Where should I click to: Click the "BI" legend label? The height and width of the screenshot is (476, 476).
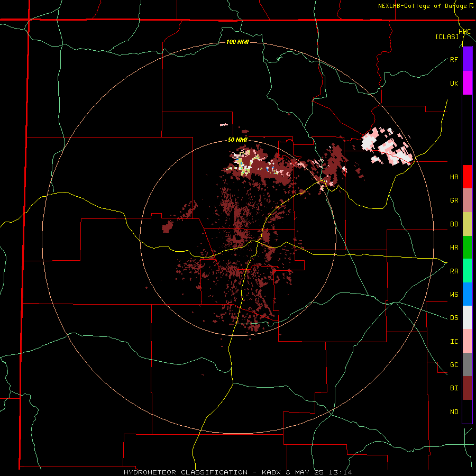pos(454,388)
